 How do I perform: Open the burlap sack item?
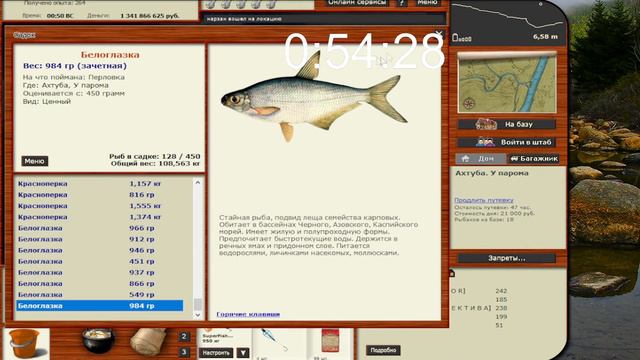148,342
